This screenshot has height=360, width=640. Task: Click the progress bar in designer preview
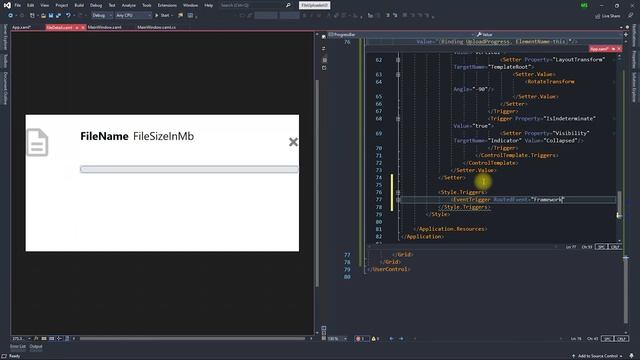pyautogui.click(x=189, y=169)
